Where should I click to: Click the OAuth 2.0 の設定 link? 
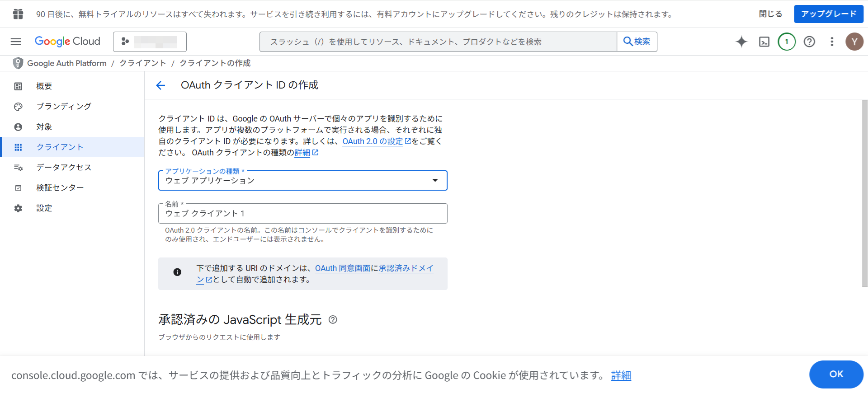coord(373,141)
